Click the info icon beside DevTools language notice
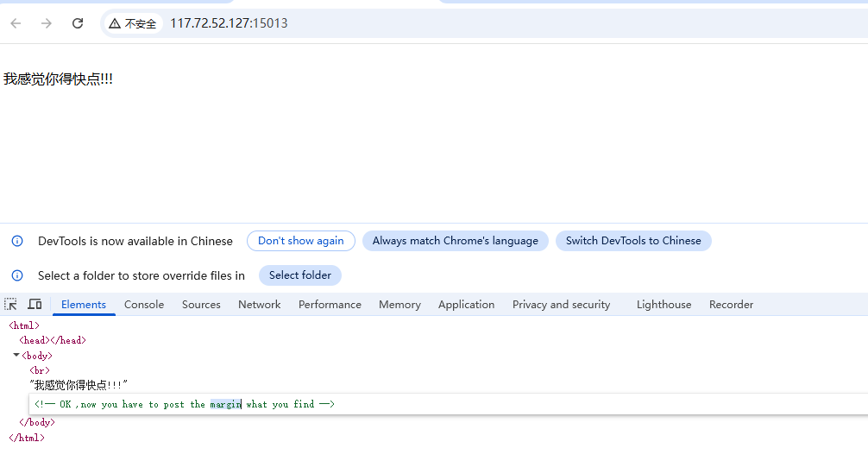This screenshot has height=461, width=868. [17, 241]
